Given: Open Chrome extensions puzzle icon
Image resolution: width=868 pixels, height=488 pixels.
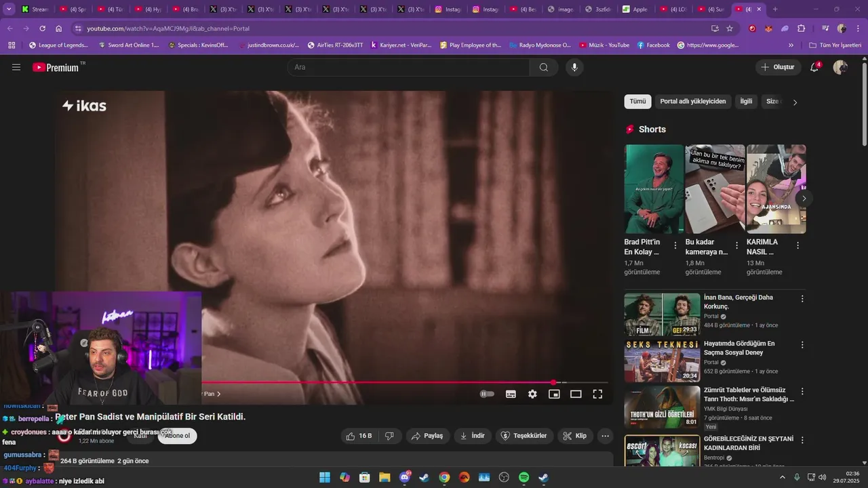Looking at the screenshot, I should pyautogui.click(x=801, y=28).
